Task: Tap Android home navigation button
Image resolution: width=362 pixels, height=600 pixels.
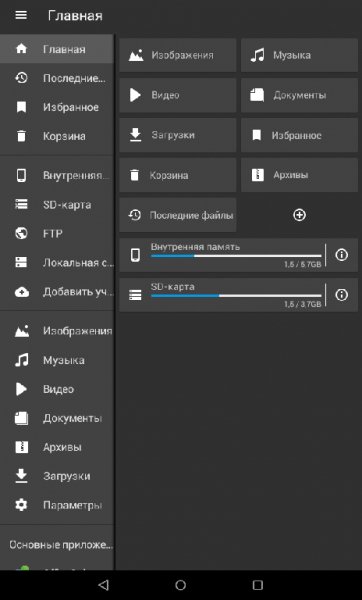Action: 181,585
